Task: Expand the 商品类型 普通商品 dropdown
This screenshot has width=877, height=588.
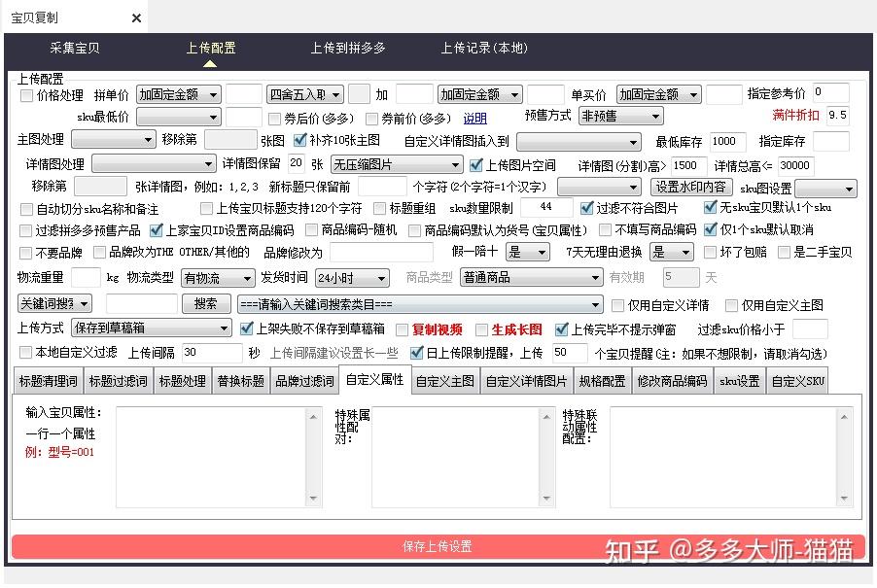Action: [531, 278]
